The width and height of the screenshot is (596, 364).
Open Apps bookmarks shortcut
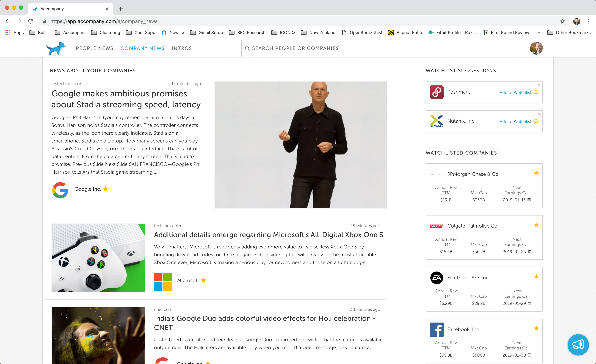(15, 32)
